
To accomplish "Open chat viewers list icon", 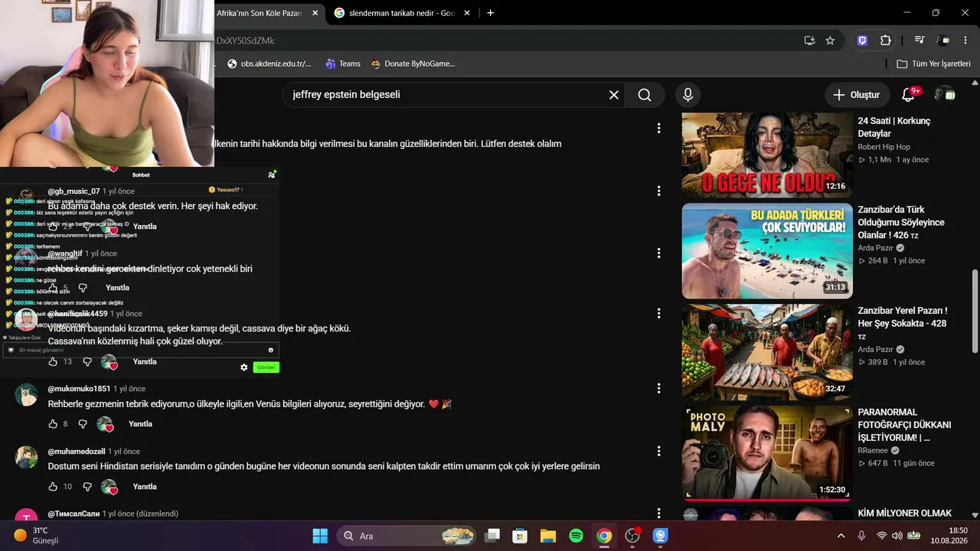I will pos(271,174).
